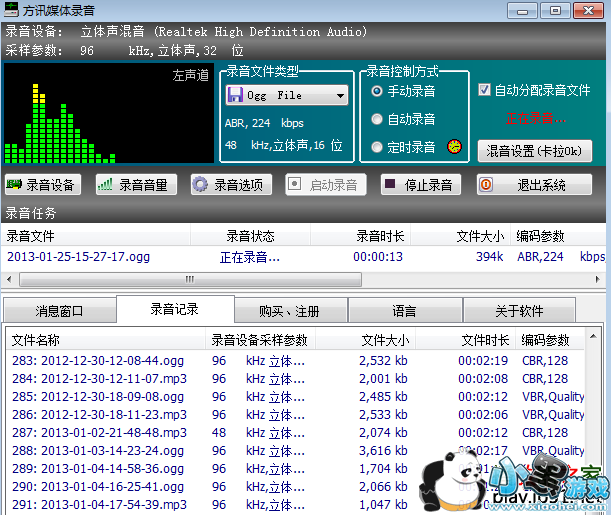This screenshot has height=515, width=611.
Task: Select record 283: 2012-12-30-12-08-44.ogg
Action: click(98, 360)
